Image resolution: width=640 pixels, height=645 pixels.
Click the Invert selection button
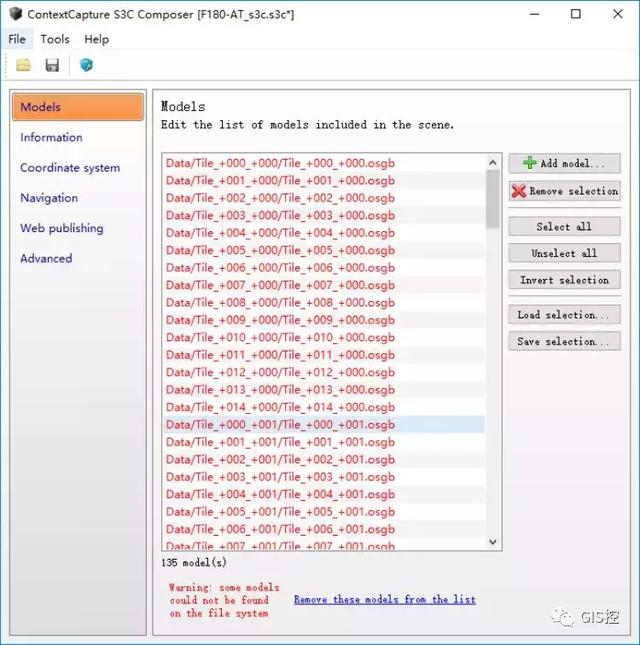(x=564, y=280)
